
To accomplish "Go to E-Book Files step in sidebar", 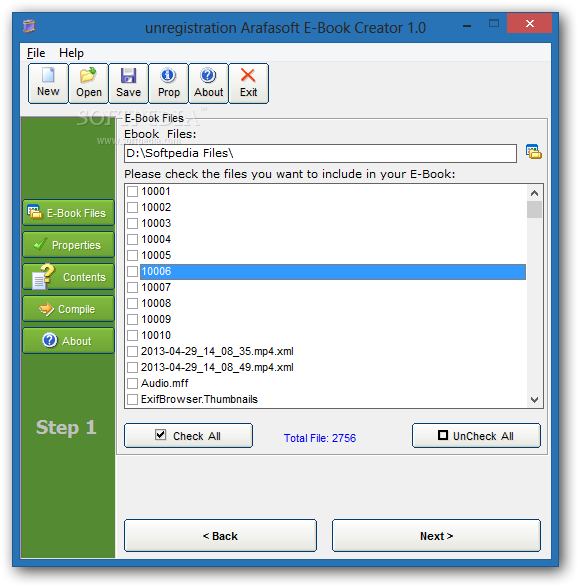I will (68, 213).
